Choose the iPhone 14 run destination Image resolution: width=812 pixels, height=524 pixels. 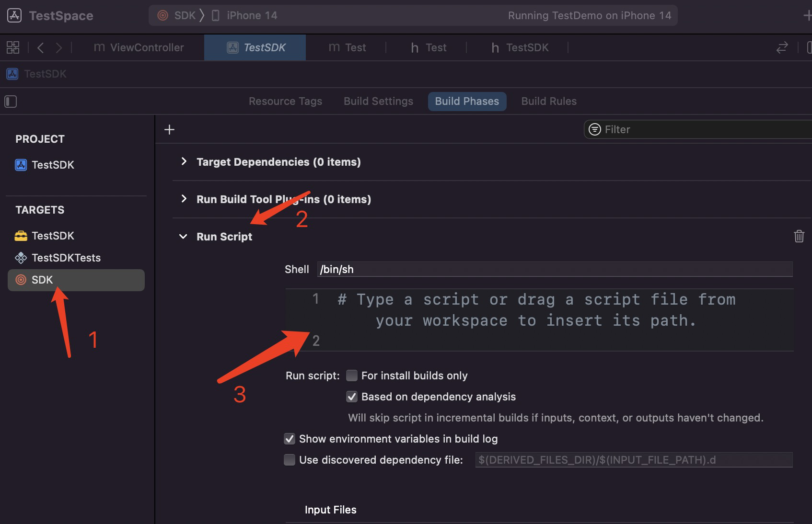pos(244,15)
